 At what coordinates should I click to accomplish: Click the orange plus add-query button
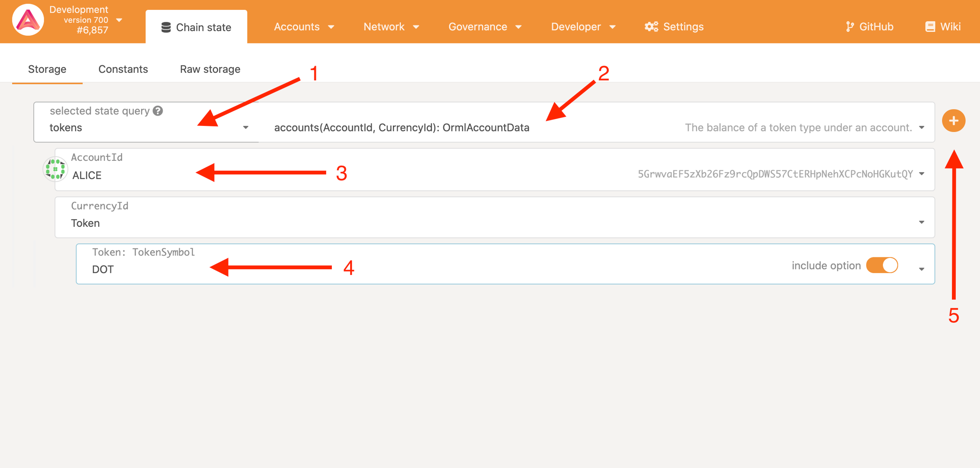click(x=953, y=121)
